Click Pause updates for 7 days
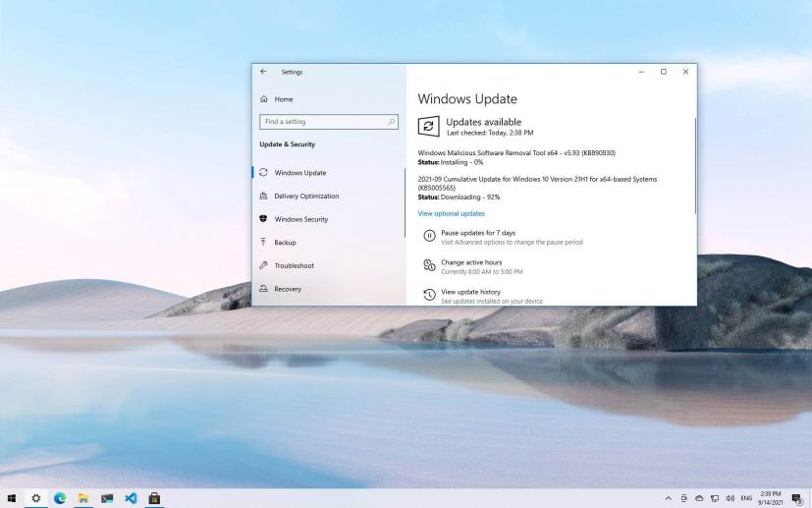Screen dimensions: 812x508 [478, 233]
